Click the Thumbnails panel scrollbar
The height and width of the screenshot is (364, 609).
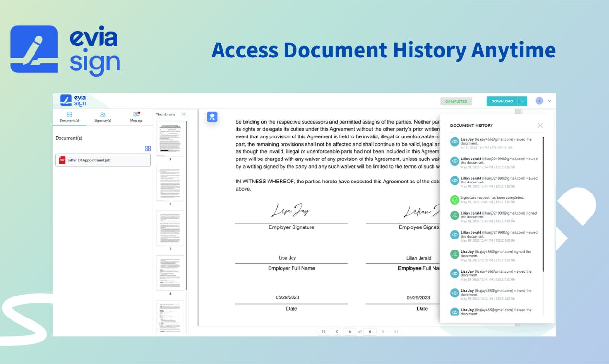186,205
